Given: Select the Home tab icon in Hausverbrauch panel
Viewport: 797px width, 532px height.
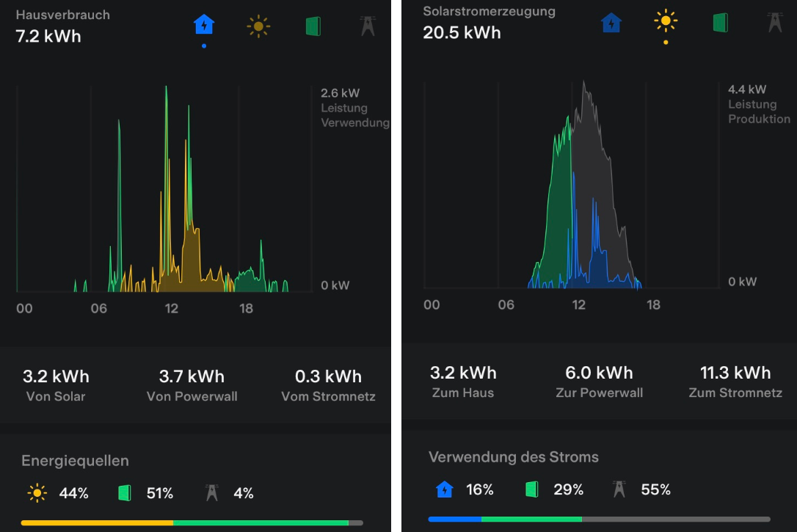Looking at the screenshot, I should (204, 26).
